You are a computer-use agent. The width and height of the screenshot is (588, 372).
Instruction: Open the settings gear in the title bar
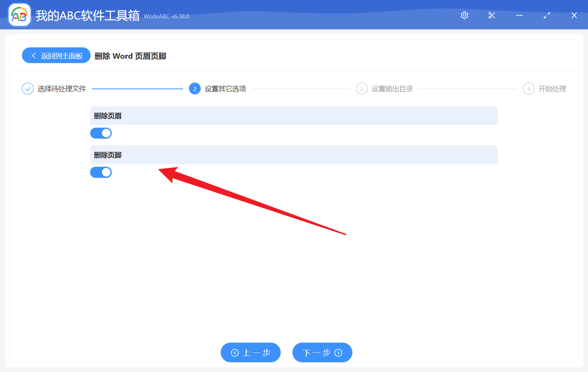click(464, 15)
